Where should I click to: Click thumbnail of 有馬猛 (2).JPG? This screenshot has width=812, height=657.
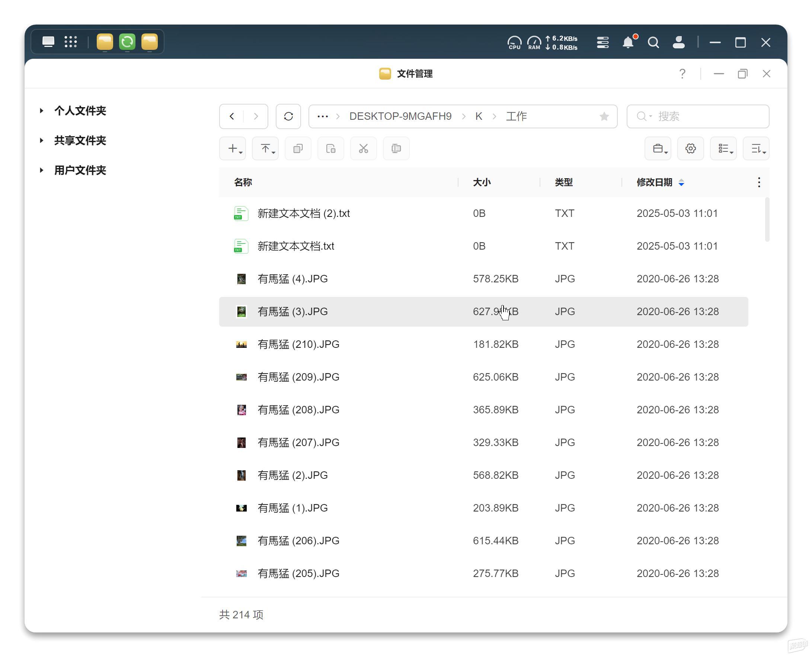point(241,475)
